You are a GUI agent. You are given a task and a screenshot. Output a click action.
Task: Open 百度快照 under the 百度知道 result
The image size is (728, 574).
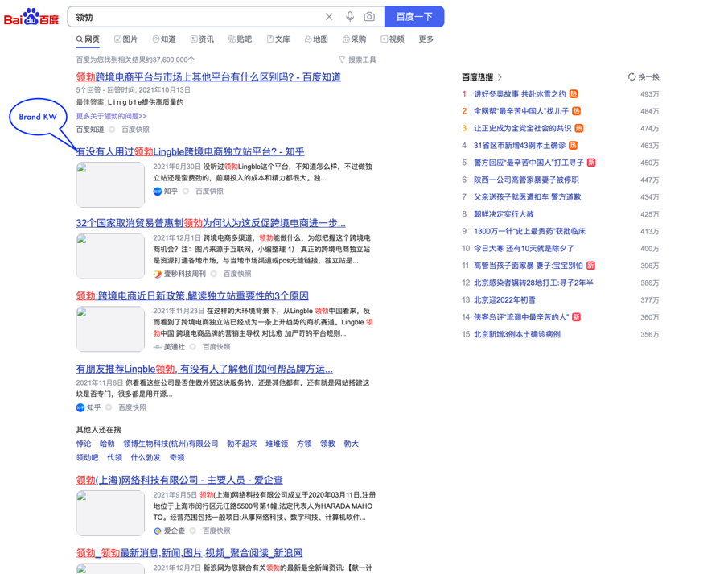(136, 130)
